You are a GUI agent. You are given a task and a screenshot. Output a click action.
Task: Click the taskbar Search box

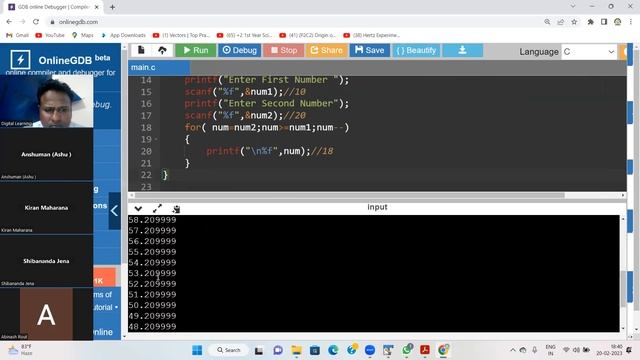pos(229,350)
